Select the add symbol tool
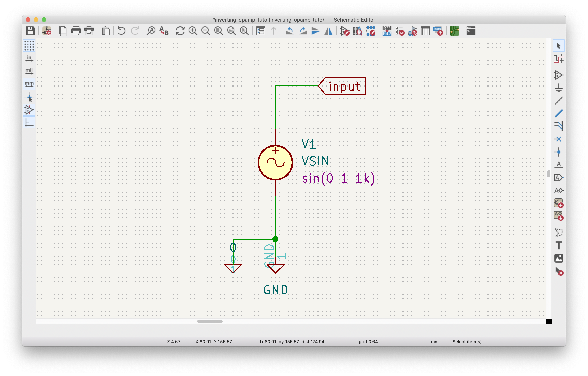The height and width of the screenshot is (376, 588). coord(560,75)
